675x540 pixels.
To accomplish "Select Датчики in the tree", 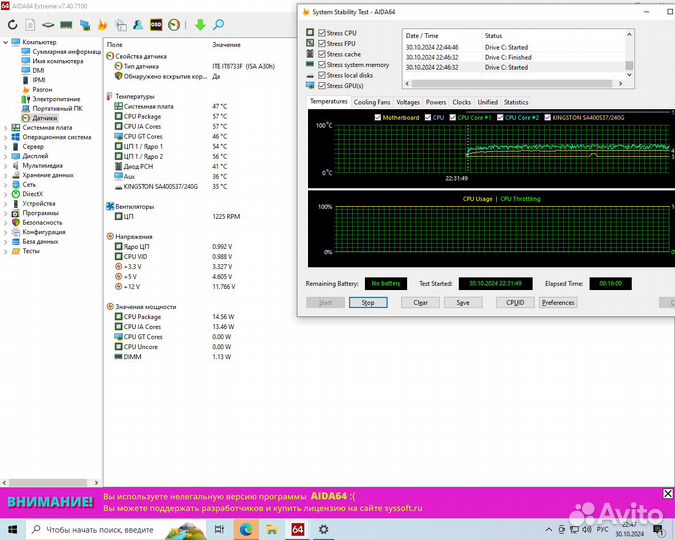I will pyautogui.click(x=44, y=118).
